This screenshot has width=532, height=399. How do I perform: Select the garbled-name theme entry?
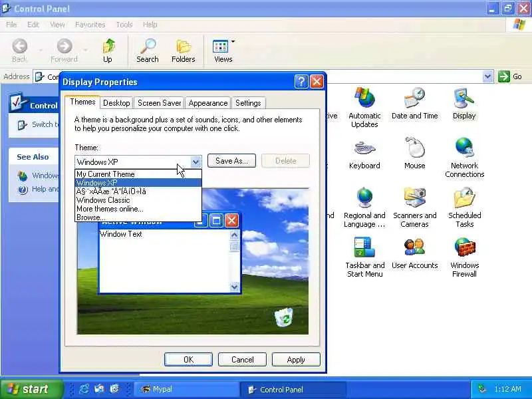pos(138,192)
